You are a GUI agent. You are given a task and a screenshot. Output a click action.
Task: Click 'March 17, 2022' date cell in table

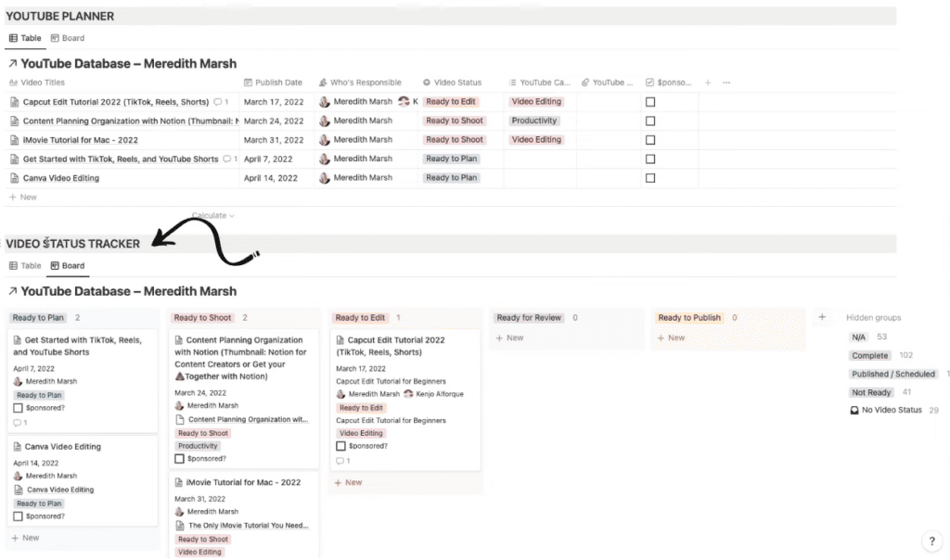tap(274, 102)
